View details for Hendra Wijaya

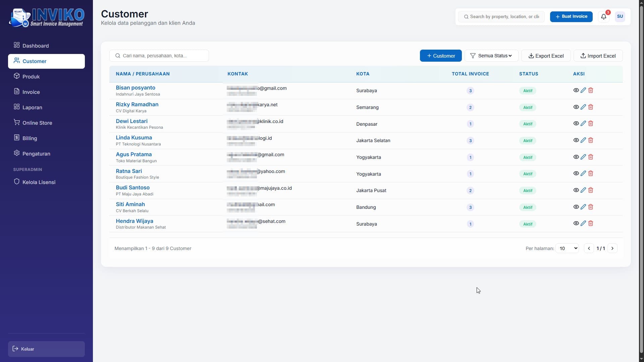[x=576, y=223]
